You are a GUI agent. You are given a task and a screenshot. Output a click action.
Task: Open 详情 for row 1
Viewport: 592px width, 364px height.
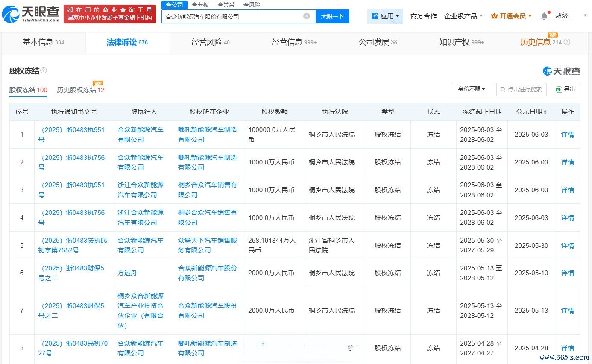(567, 135)
